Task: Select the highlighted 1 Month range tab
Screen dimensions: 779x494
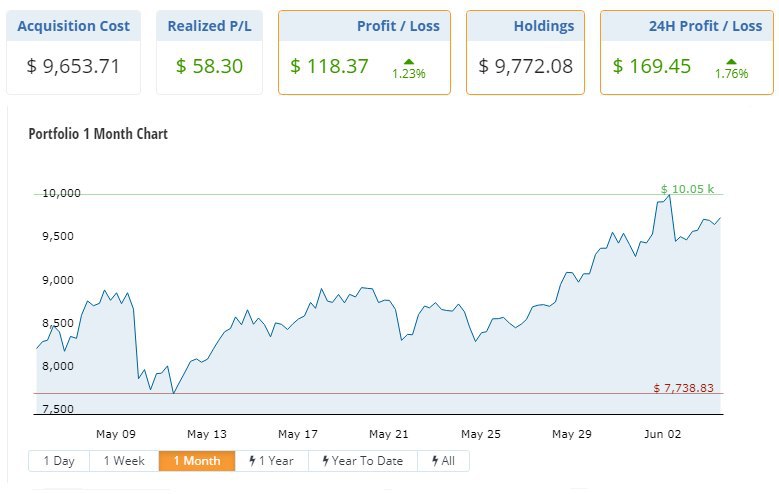Action: [196, 461]
